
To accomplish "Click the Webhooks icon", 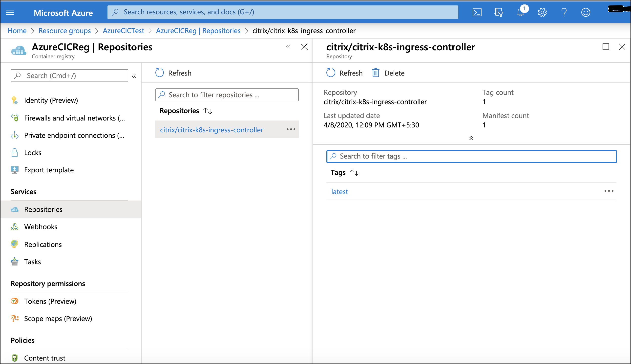I will pos(15,226).
